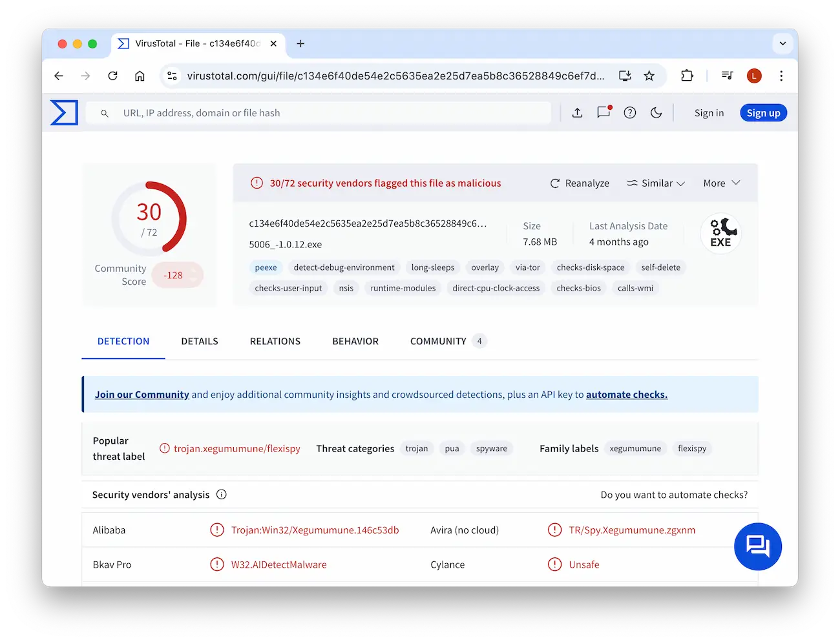Click the self-delete tag
Screen dimensions: 840x642
pos(660,267)
